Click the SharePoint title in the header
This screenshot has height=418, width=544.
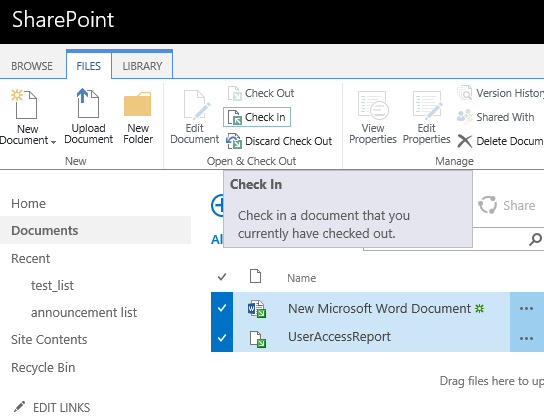63,19
